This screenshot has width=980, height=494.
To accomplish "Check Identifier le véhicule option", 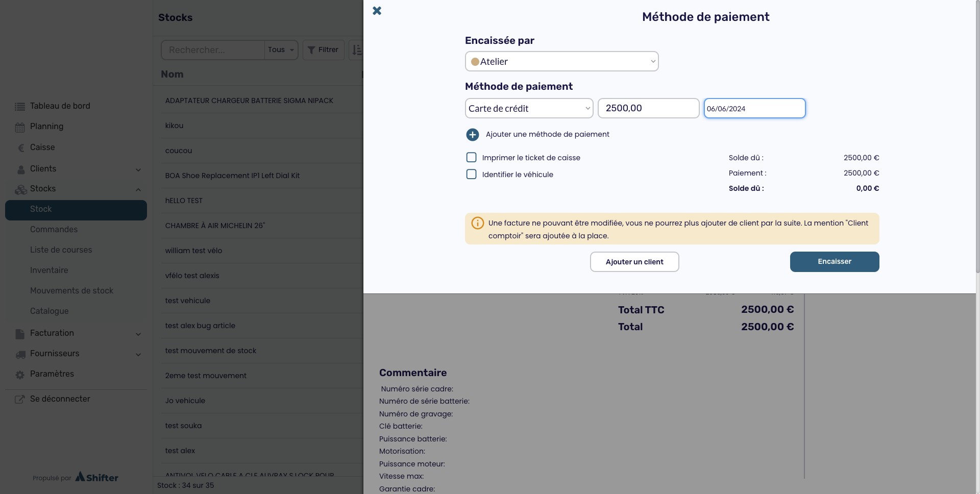I will [x=471, y=175].
